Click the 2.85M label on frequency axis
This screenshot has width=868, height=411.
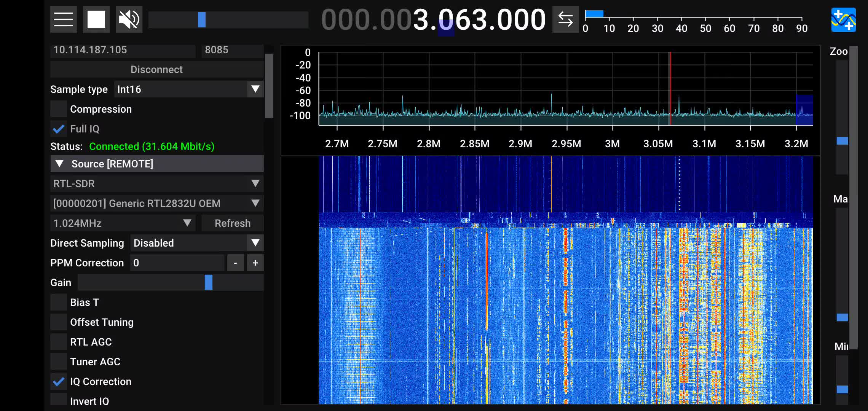click(474, 144)
